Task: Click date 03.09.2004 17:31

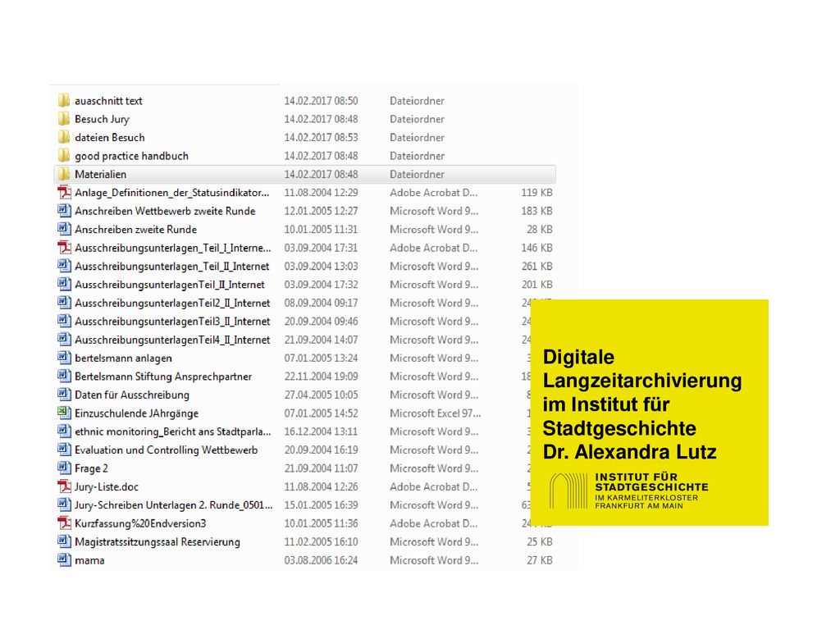Action: 321,248
